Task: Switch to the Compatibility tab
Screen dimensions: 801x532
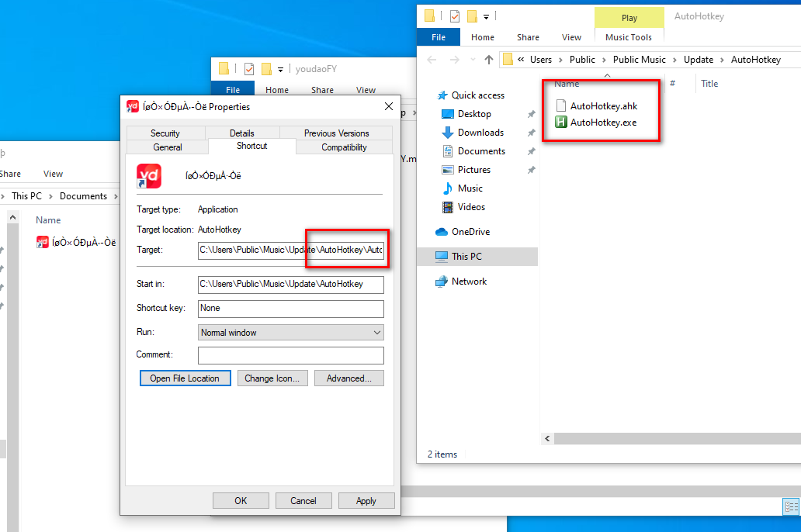Action: (344, 147)
